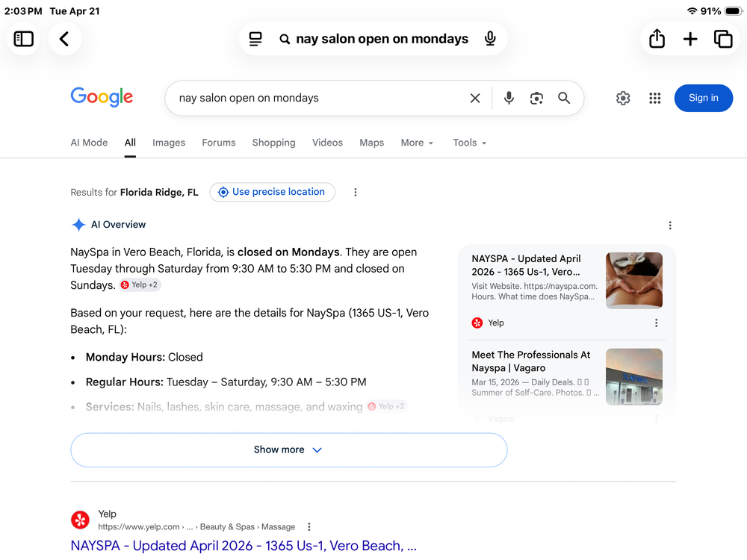The image size is (747, 560).
Task: Show the tab overview icon
Action: pyautogui.click(x=723, y=39)
